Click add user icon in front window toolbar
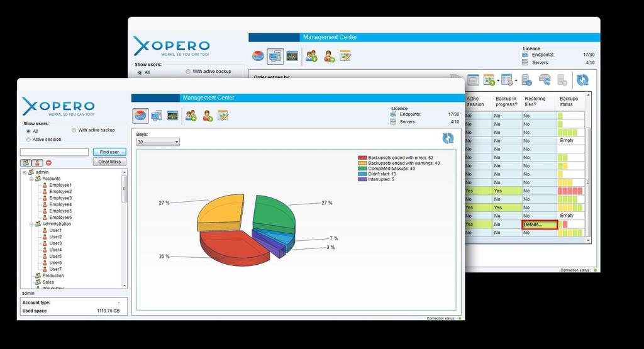The image size is (644, 349). pos(208,116)
